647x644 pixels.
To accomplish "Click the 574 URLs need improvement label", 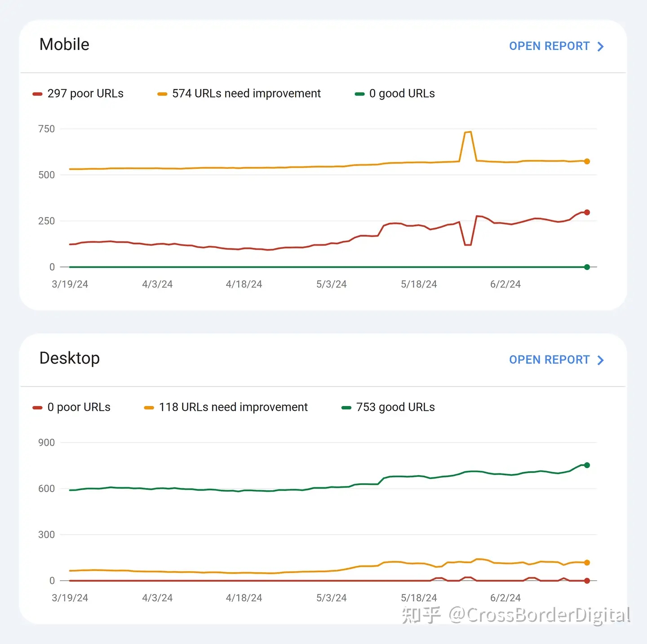I will [246, 93].
